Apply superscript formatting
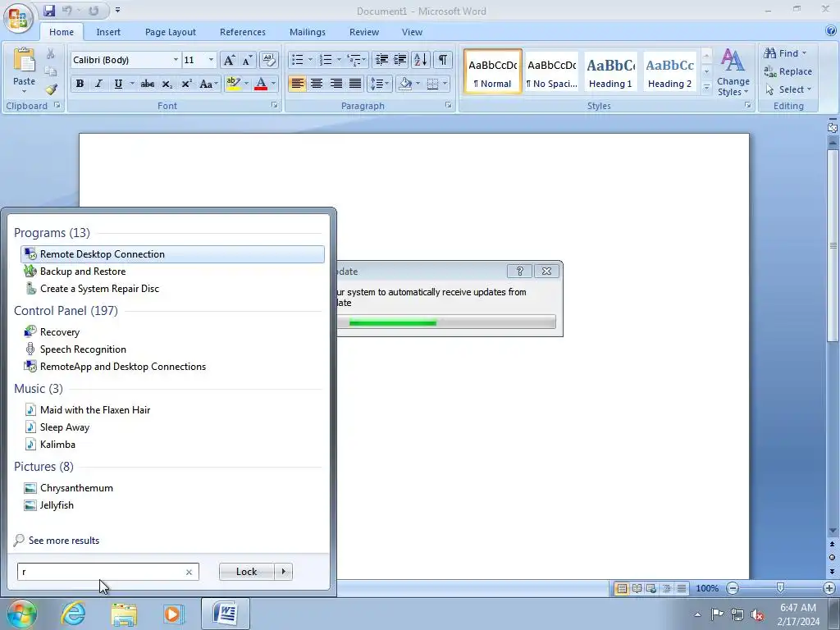The height and width of the screenshot is (630, 840). coord(186,84)
